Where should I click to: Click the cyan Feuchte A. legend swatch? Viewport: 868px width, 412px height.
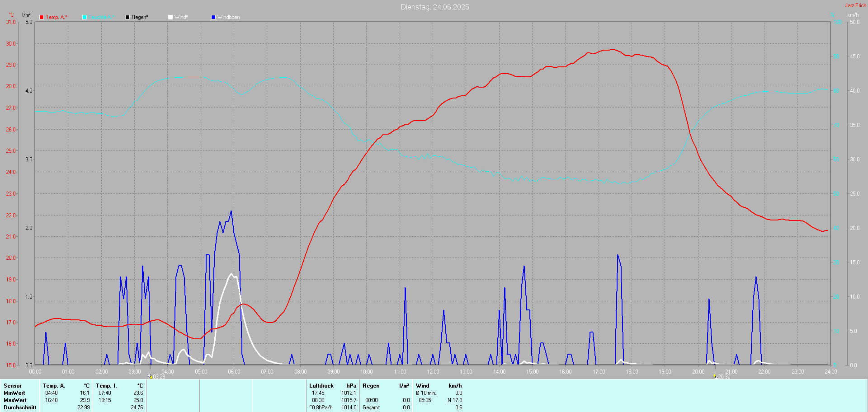pyautogui.click(x=85, y=17)
